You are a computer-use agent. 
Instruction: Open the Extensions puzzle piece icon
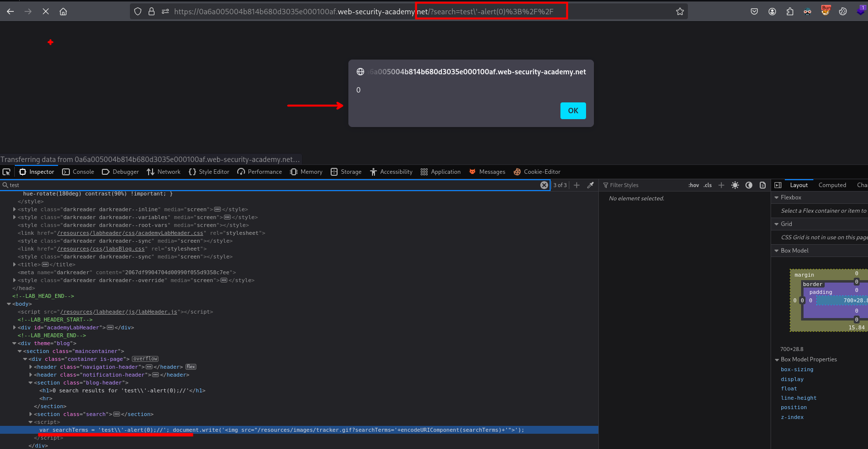point(790,11)
